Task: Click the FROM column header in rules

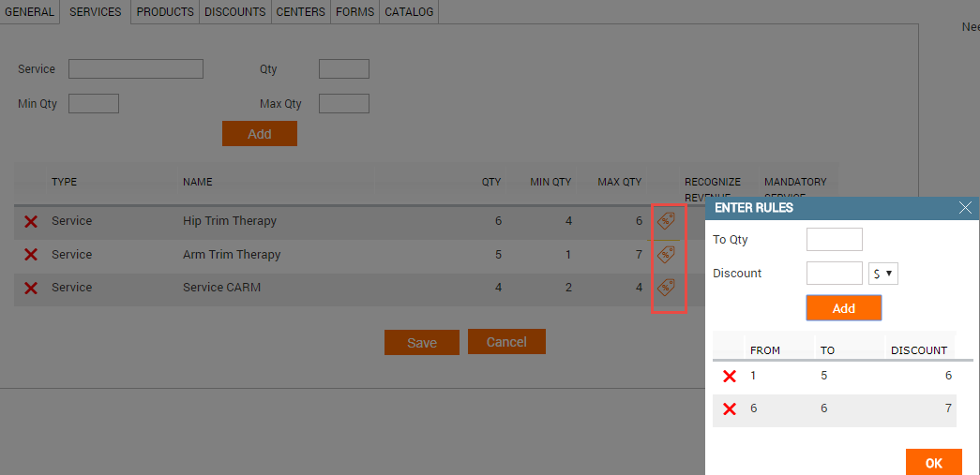Action: coord(765,350)
